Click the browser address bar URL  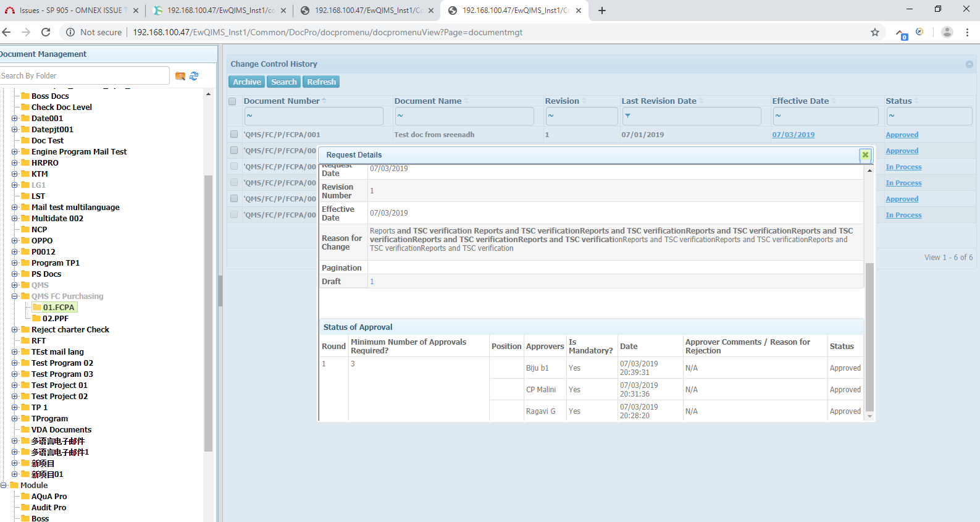tap(327, 32)
